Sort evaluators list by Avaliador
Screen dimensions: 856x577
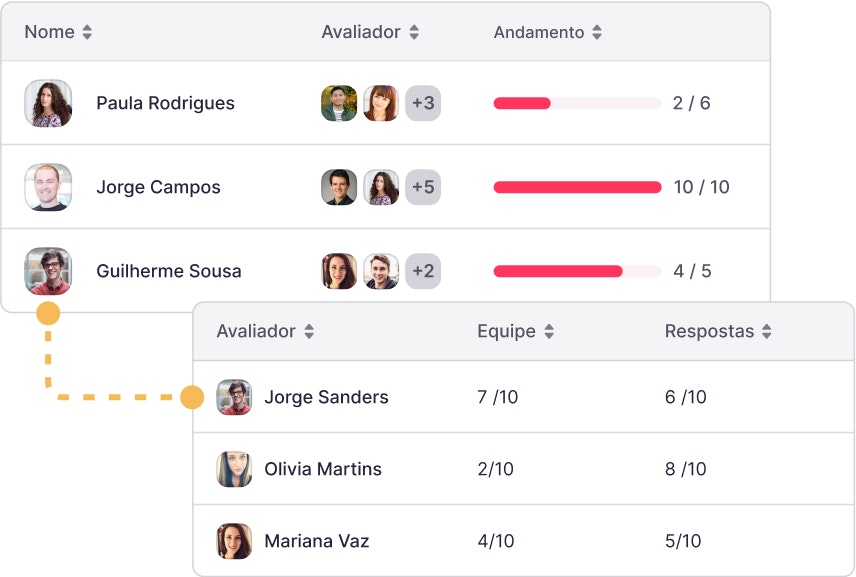[309, 331]
